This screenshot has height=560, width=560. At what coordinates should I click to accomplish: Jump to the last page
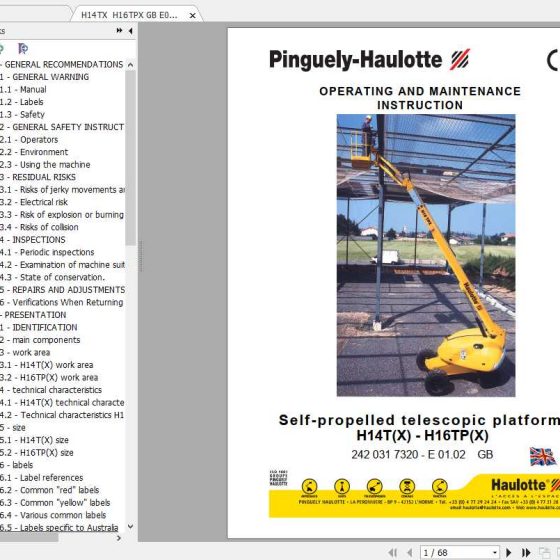coord(526,552)
